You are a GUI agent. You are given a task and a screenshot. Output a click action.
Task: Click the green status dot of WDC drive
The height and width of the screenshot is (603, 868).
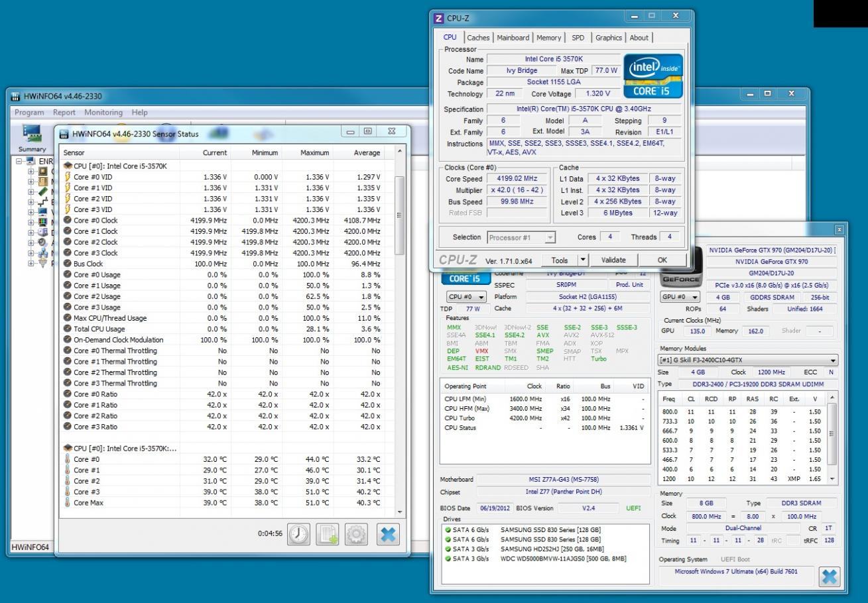click(x=448, y=559)
